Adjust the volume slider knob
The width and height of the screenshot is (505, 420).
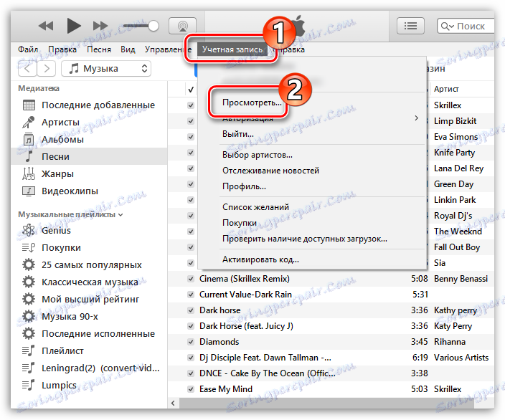[x=154, y=26]
